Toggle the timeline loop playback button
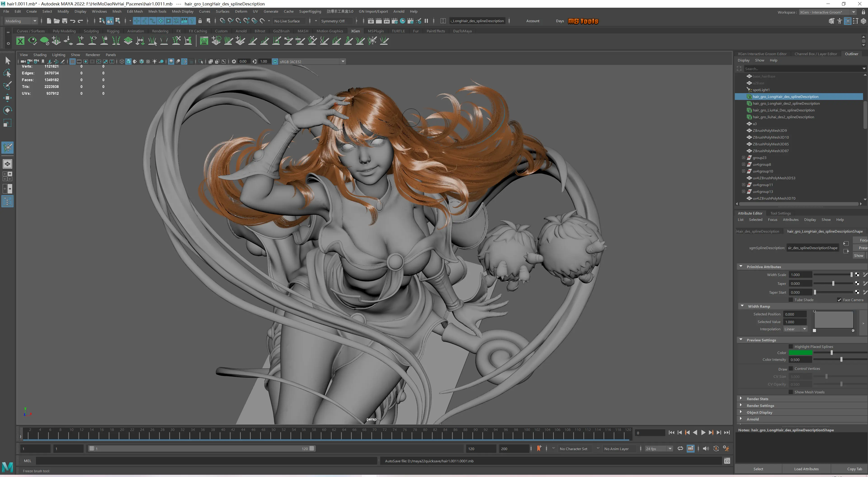 [x=680, y=448]
